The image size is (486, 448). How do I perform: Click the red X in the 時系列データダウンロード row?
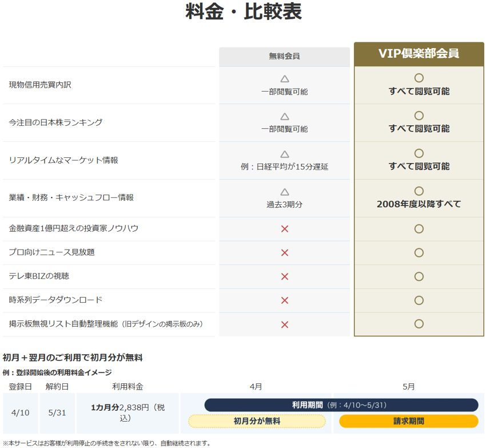pyautogui.click(x=285, y=300)
